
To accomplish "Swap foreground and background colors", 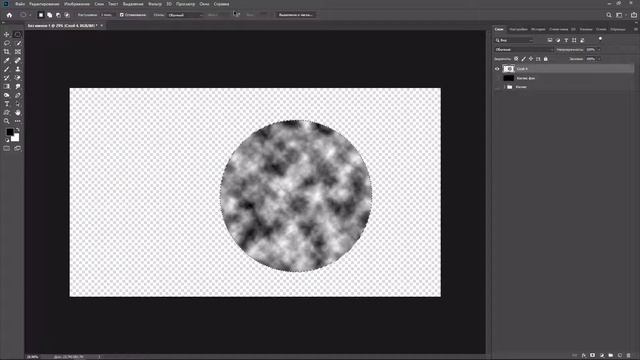I will pyautogui.click(x=18, y=130).
